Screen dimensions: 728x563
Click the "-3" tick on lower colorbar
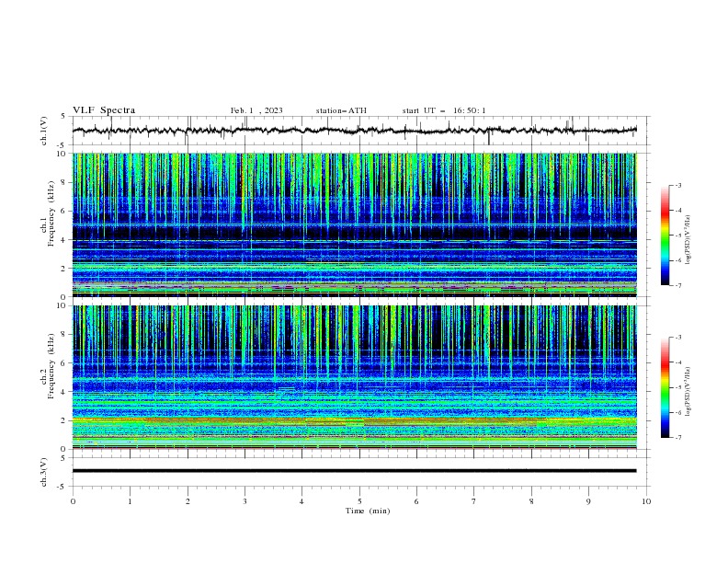point(678,338)
